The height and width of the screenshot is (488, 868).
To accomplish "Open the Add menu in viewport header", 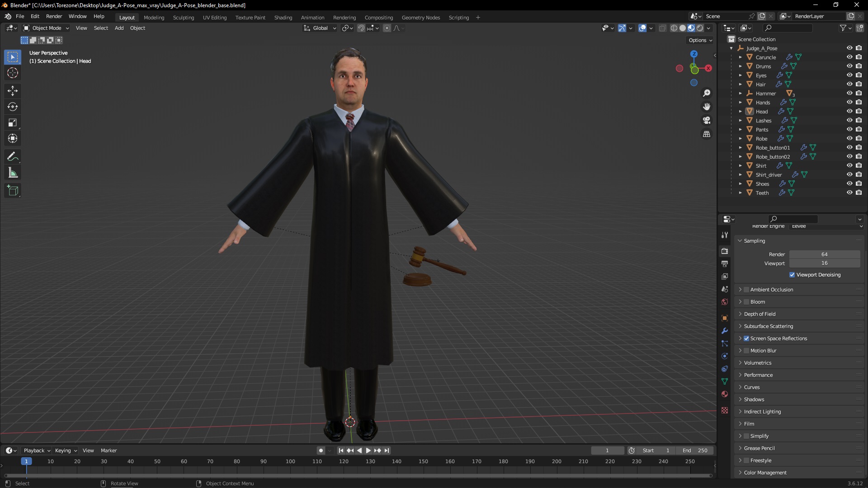I will [x=119, y=28].
